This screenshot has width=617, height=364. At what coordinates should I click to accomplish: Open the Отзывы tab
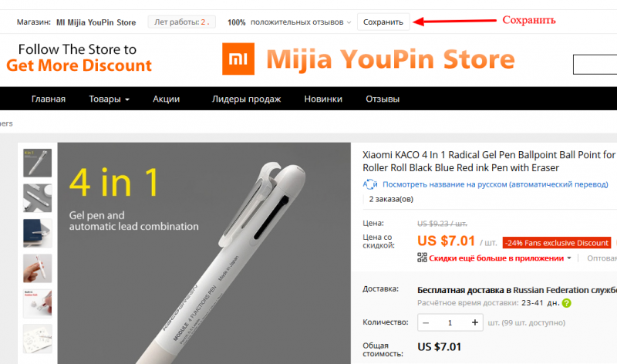click(383, 99)
